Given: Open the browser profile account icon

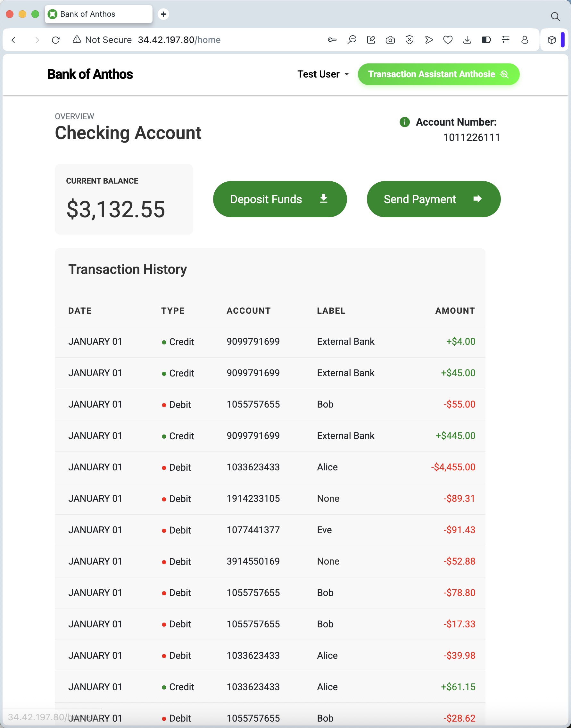Looking at the screenshot, I should coord(525,40).
